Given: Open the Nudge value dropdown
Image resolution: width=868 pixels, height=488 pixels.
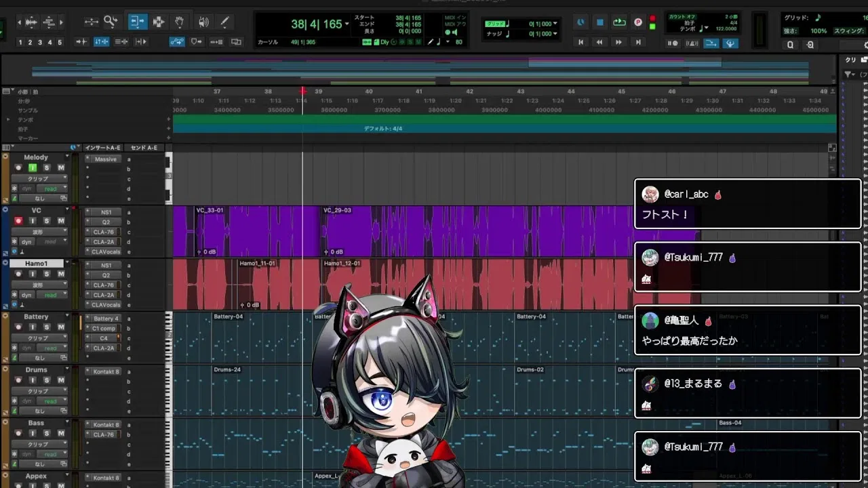Looking at the screenshot, I should [x=555, y=33].
